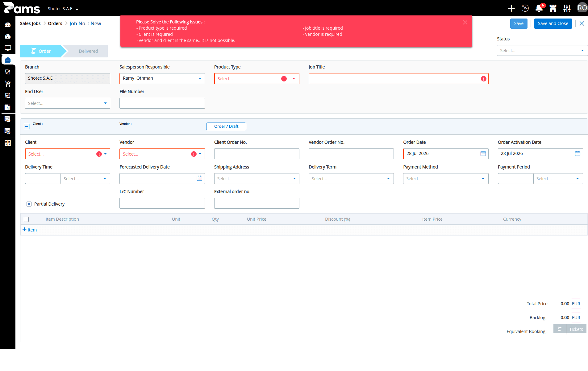Viewport: 588px width, 371px height.
Task: Click the plus add-new icon in top bar
Action: tap(511, 8)
